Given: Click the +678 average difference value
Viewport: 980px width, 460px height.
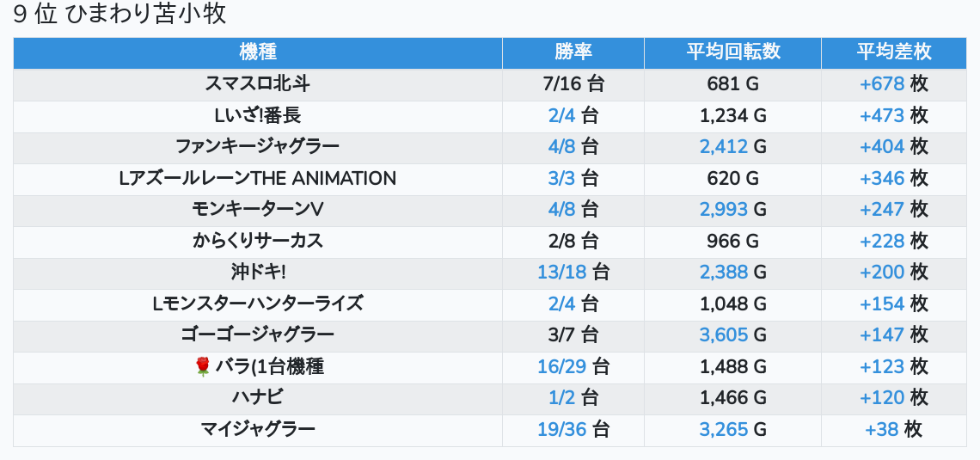Looking at the screenshot, I should pos(882,84).
